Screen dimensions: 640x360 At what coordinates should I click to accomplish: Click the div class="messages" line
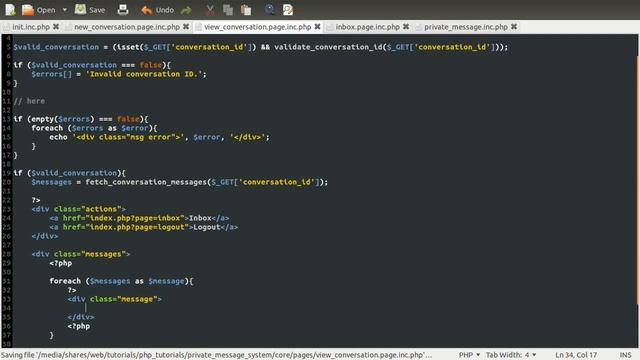81,254
